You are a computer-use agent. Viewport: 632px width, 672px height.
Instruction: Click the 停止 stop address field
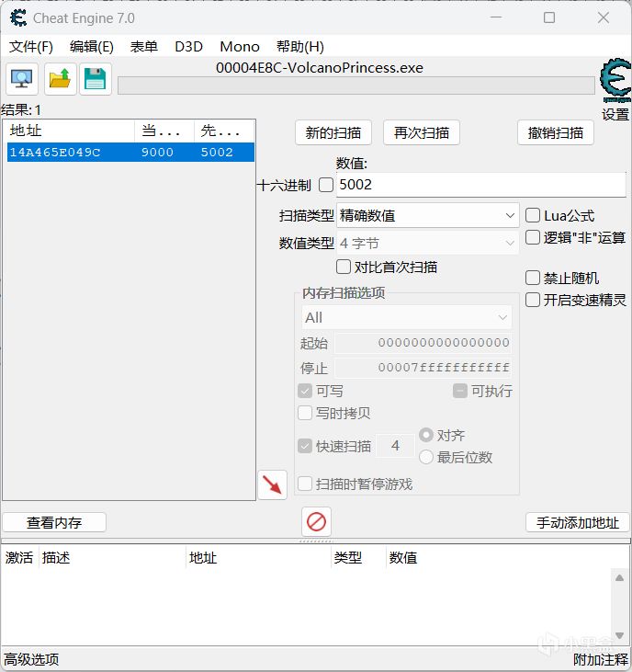point(423,368)
